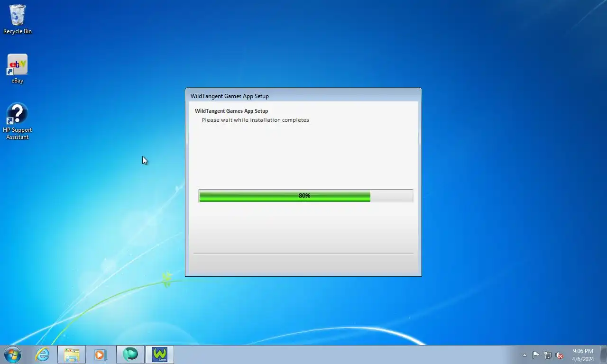Show hidden system tray icons arrow
The width and height of the screenshot is (607, 364).
(x=524, y=355)
